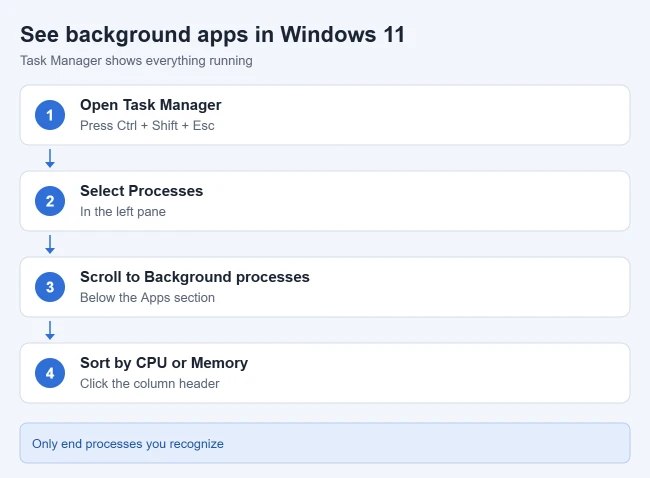Select the "Below the Apps section" description
This screenshot has height=478, width=650.
pyautogui.click(x=147, y=298)
